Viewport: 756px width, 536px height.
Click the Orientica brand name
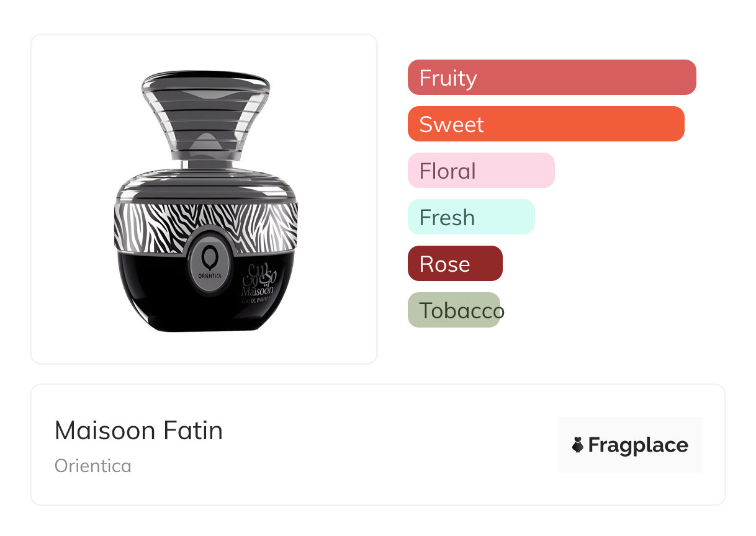click(93, 466)
